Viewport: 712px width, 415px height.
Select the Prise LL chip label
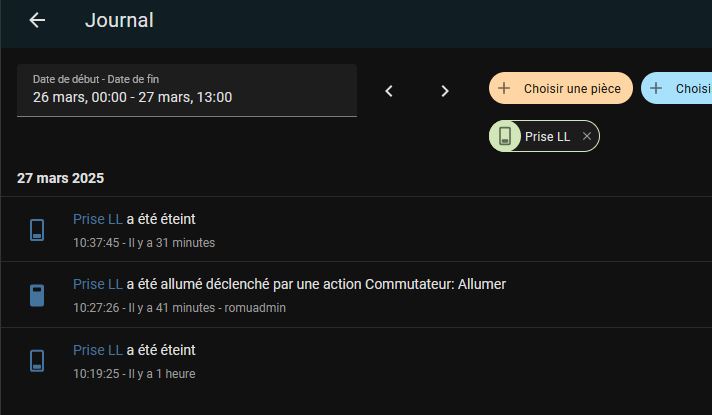pyautogui.click(x=547, y=136)
